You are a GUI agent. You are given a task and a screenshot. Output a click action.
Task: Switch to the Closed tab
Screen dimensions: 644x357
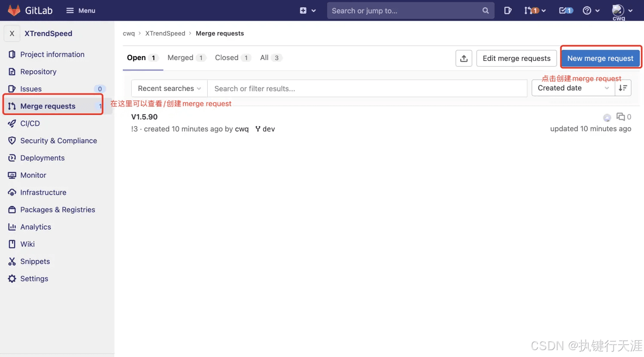pyautogui.click(x=233, y=58)
